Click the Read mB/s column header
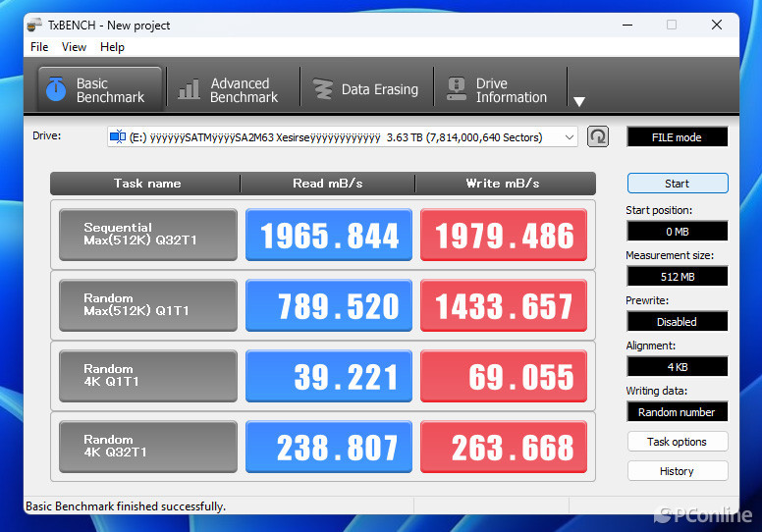Image resolution: width=762 pixels, height=532 pixels. point(328,184)
